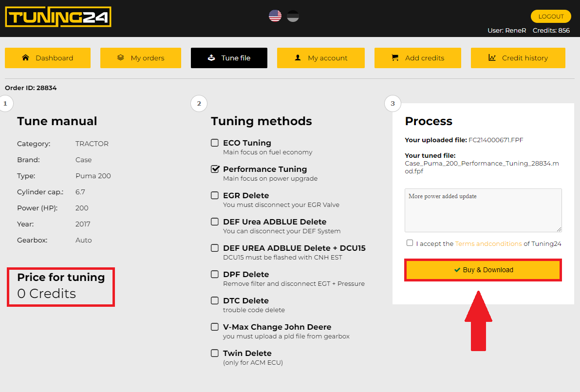The height and width of the screenshot is (392, 580).
Task: Click the ECO Tuning label
Action: pos(247,143)
